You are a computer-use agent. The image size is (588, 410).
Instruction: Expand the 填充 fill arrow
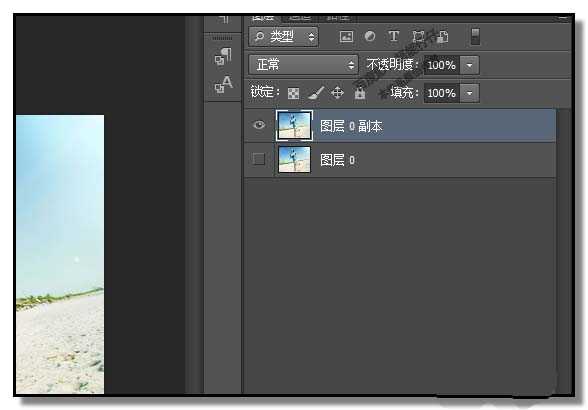pos(470,93)
